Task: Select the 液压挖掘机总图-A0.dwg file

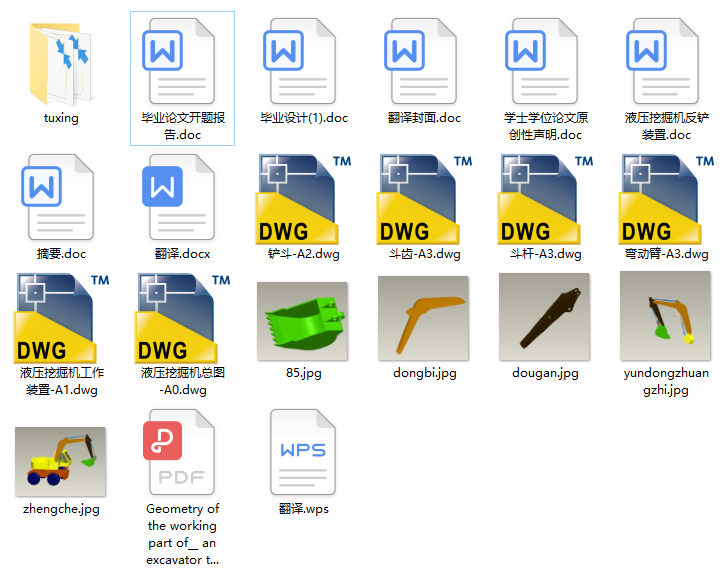Action: pyautogui.click(x=182, y=318)
